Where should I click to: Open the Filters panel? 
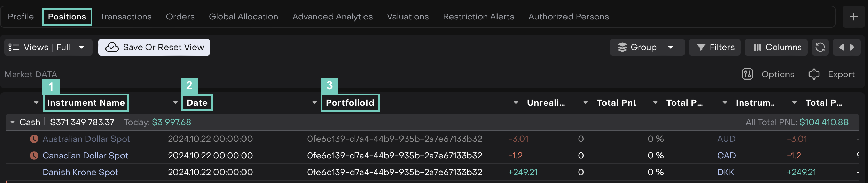pyautogui.click(x=715, y=47)
